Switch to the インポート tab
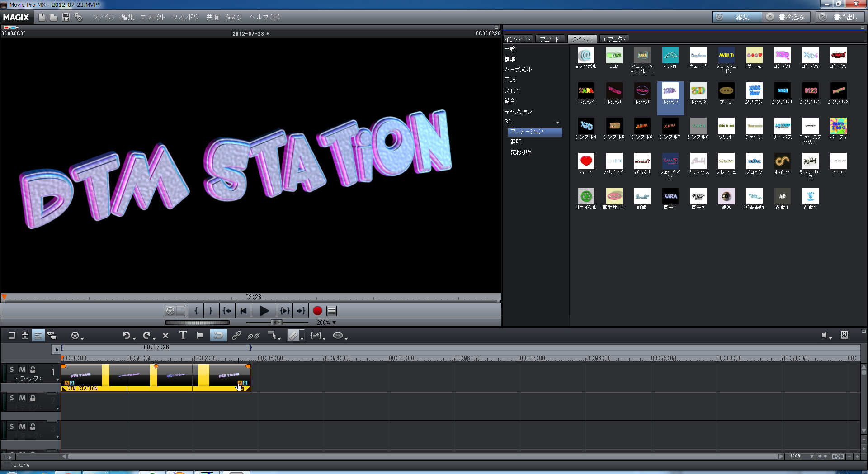Image resolution: width=868 pixels, height=474 pixels. tap(518, 39)
